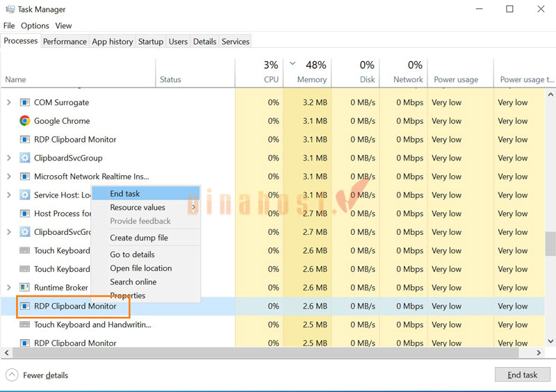The width and height of the screenshot is (556, 392).
Task: Click the horizontal scrollbar right arrow
Action: (539, 352)
